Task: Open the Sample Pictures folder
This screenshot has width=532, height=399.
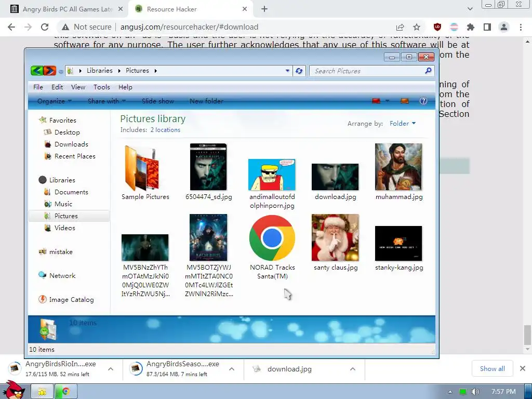Action: pos(145,172)
